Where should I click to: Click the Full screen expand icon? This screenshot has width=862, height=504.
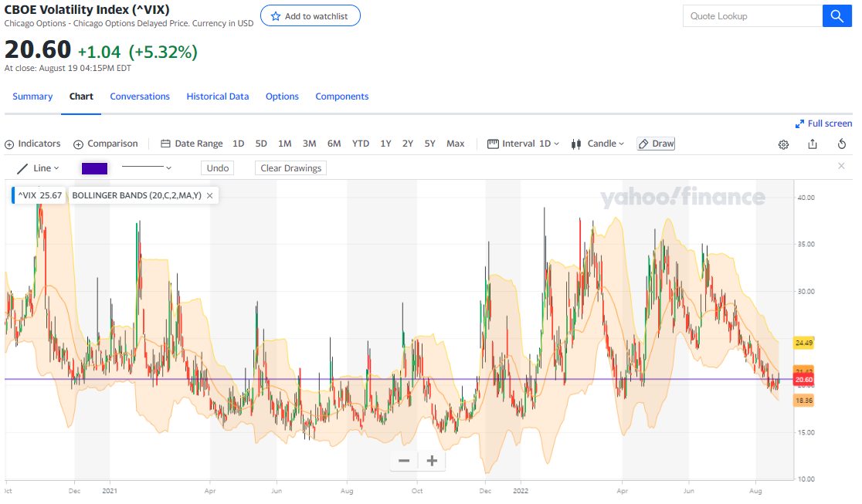(x=799, y=124)
